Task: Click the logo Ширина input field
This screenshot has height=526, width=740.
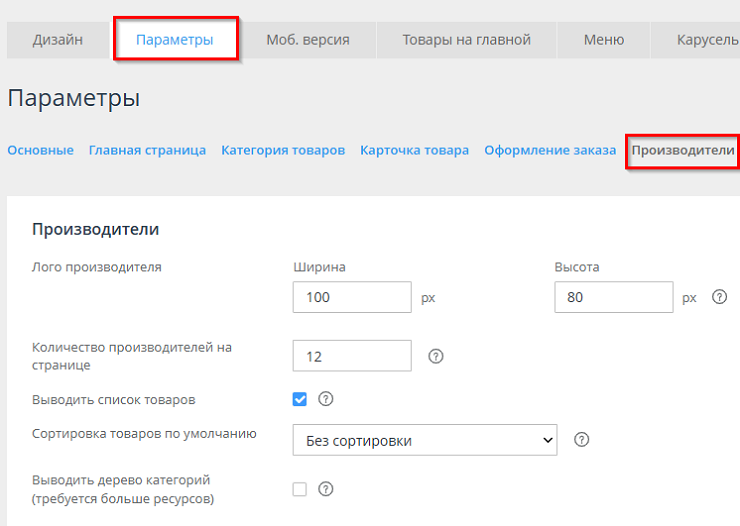Action: pos(352,297)
